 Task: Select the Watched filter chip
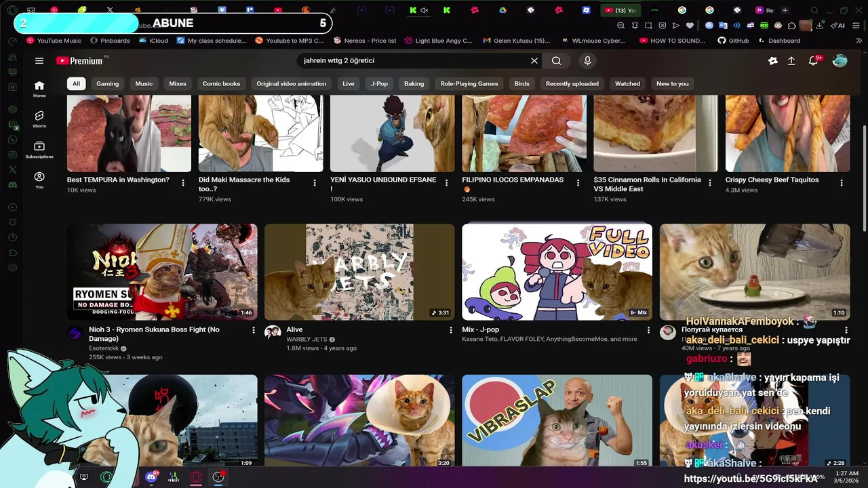coord(627,83)
